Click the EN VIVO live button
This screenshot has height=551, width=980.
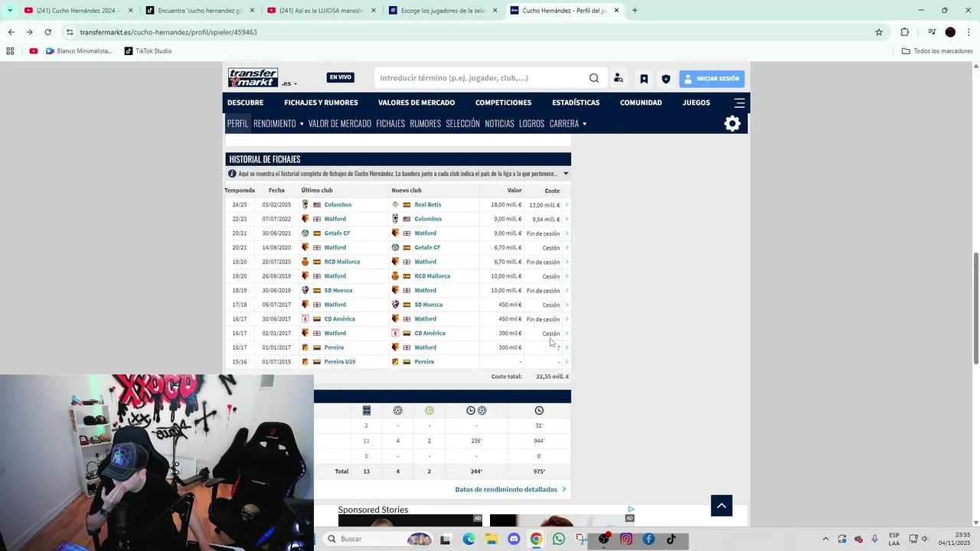tap(340, 77)
